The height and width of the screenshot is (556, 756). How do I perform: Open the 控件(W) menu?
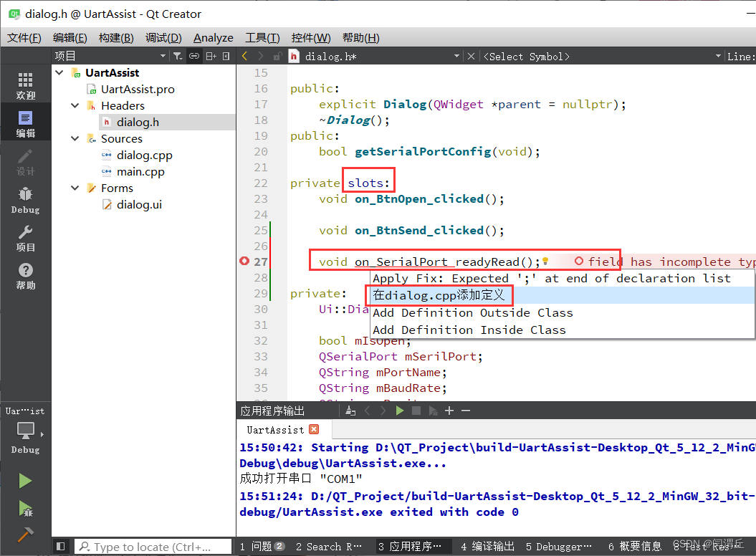pyautogui.click(x=311, y=37)
